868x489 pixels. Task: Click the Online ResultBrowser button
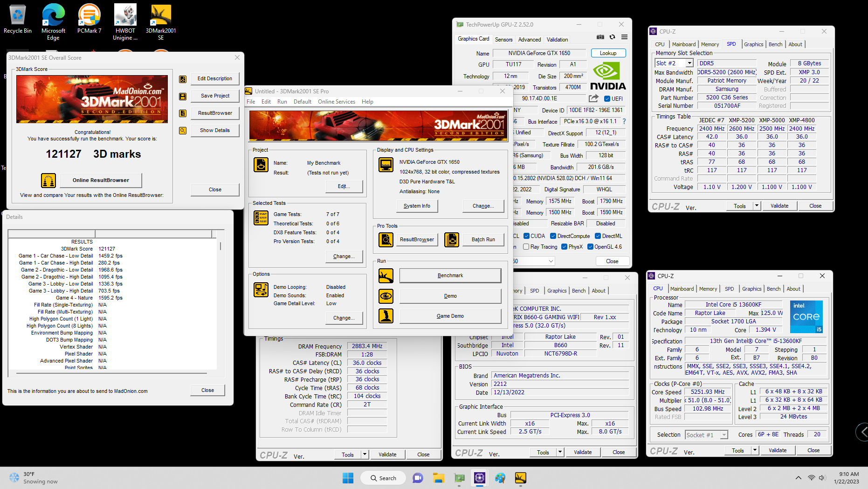[101, 180]
